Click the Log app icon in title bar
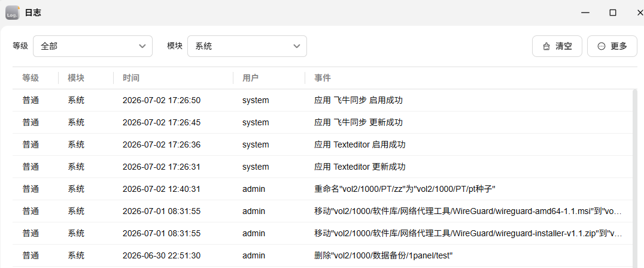 (x=13, y=13)
